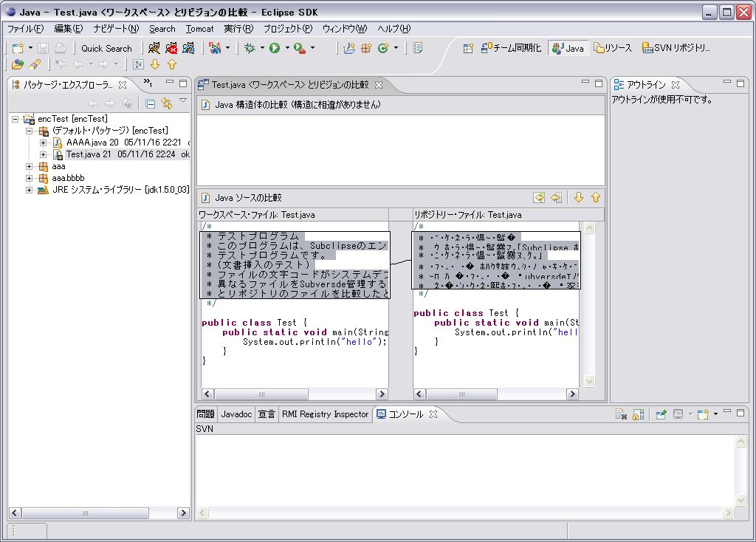Screen dimensions: 756x542
Task: Click the Previous Annotation up arrow in toolbar
Action: coord(172,64)
